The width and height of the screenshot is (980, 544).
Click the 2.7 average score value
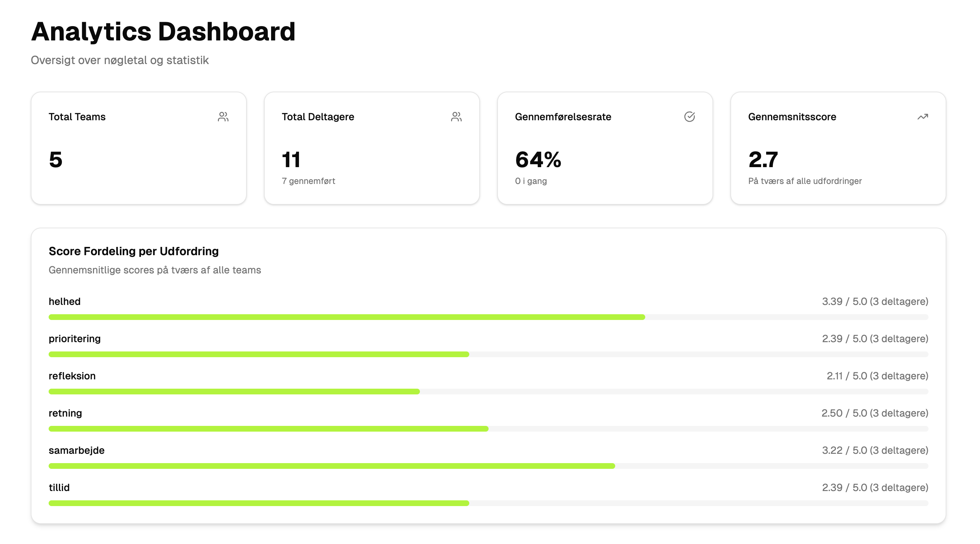point(763,160)
